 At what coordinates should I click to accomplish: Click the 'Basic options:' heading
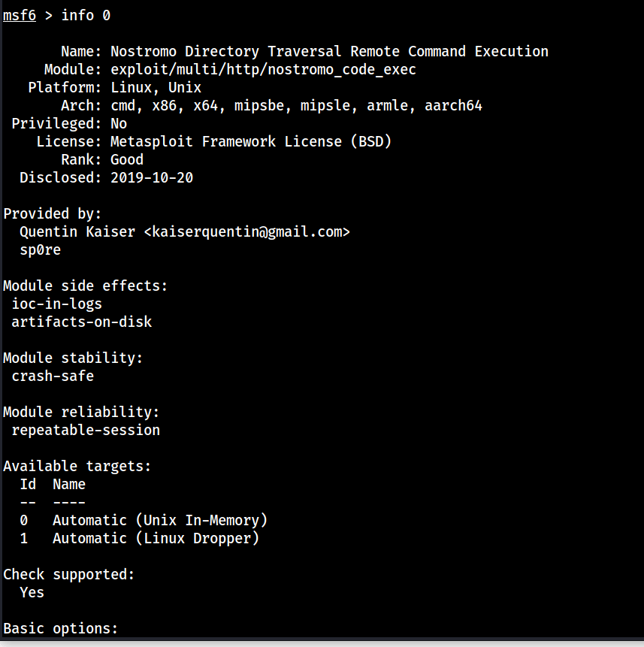coord(61,629)
